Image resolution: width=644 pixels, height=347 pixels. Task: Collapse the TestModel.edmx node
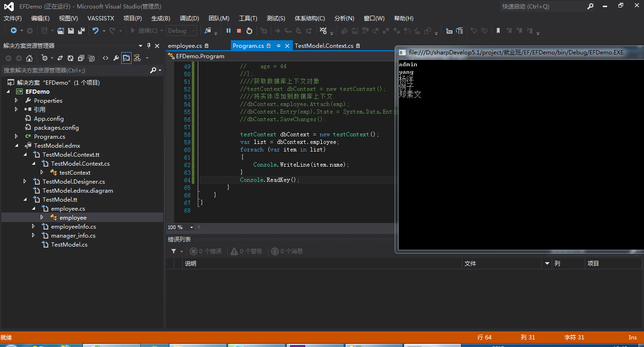(x=17, y=146)
